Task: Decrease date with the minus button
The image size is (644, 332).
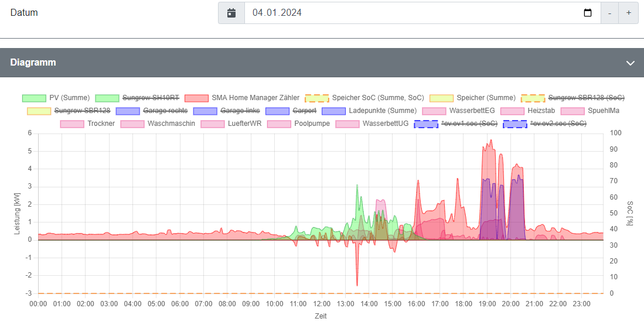Action: (x=609, y=13)
